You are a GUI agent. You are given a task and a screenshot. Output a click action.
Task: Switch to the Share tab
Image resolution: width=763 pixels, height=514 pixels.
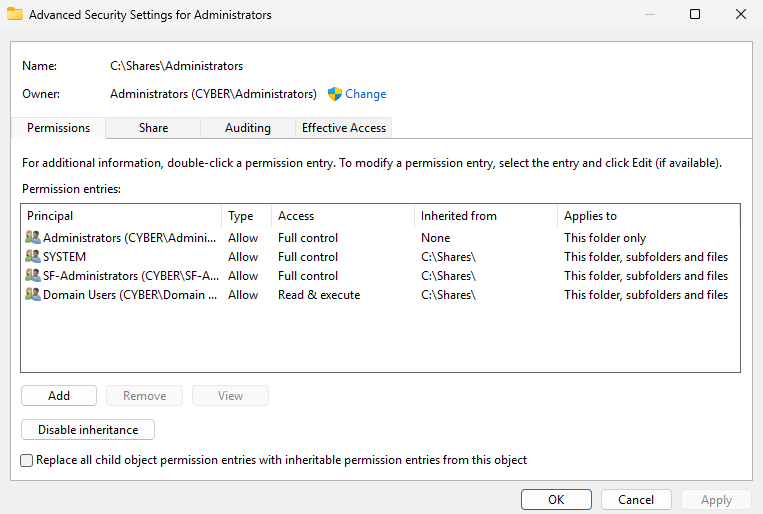coord(153,128)
